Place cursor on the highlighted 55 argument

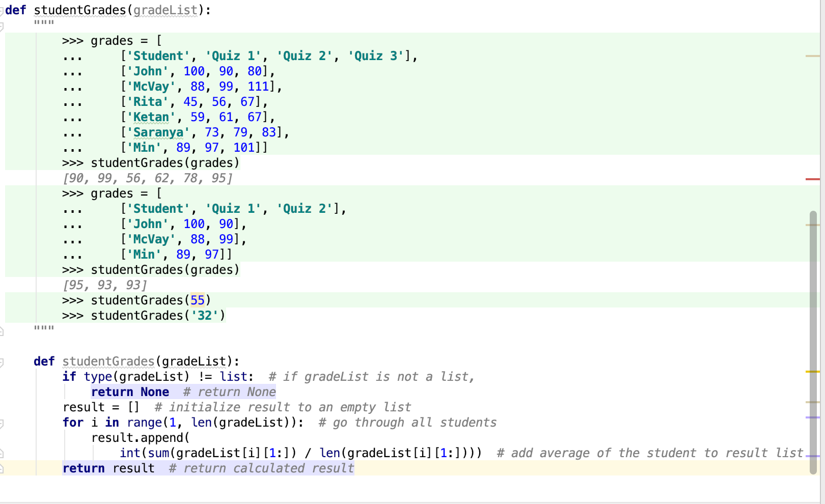point(198,300)
